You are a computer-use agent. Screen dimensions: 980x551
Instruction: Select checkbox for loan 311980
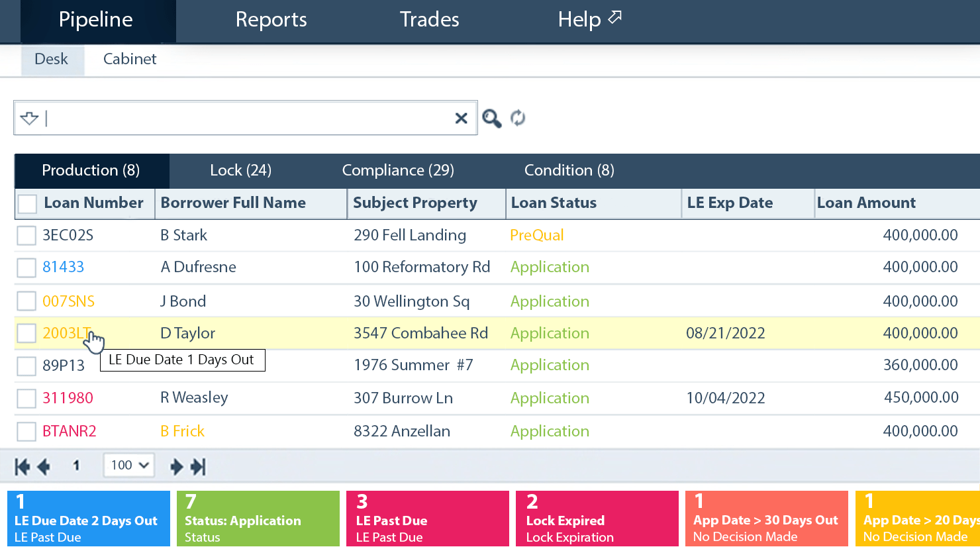[x=26, y=399]
